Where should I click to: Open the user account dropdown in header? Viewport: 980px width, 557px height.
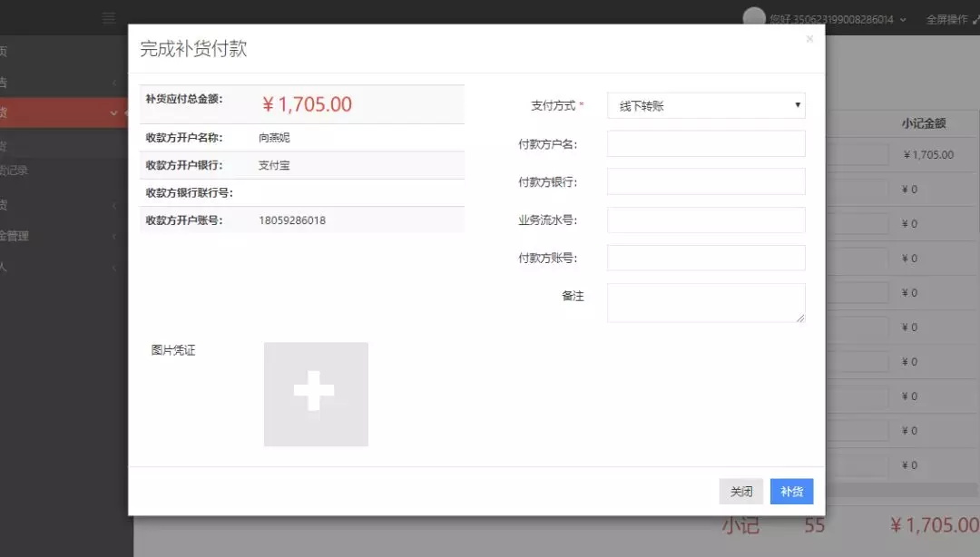[837, 19]
